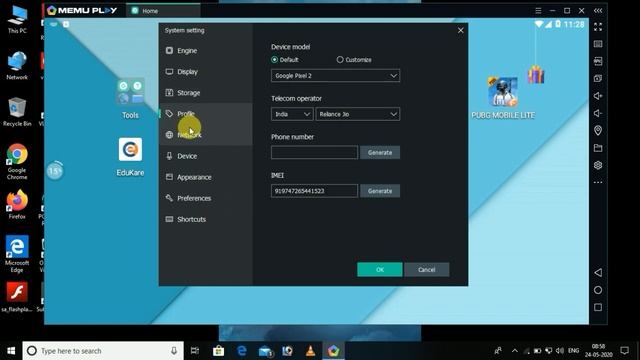640x360 pixels.
Task: Open the Windows notification center
Action: pos(624,351)
